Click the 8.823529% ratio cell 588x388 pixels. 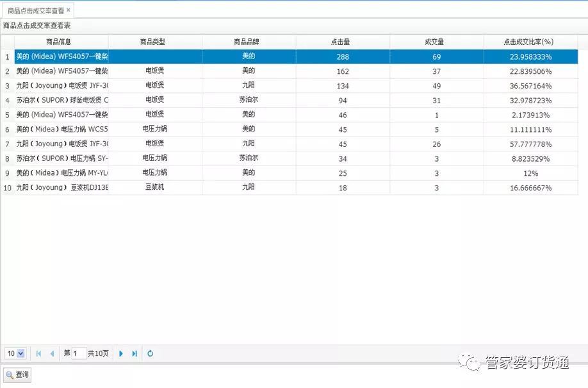pyautogui.click(x=530, y=158)
